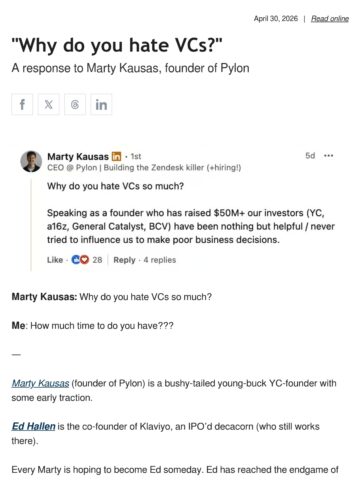
Task: Like Marty Kausas's comment
Action: 55,260
